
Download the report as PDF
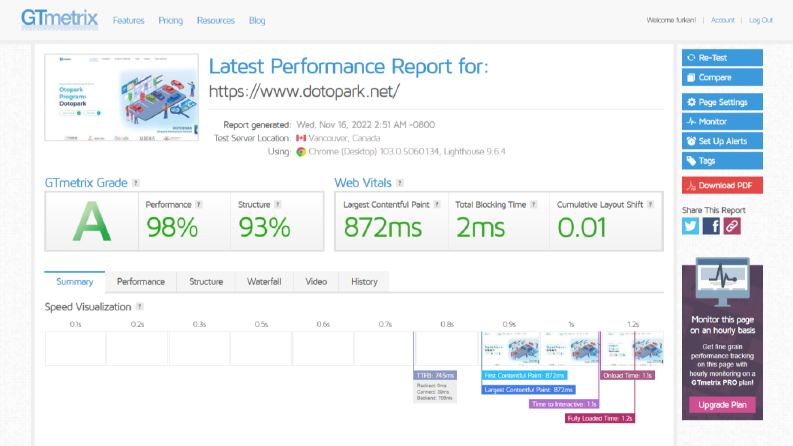tap(722, 185)
